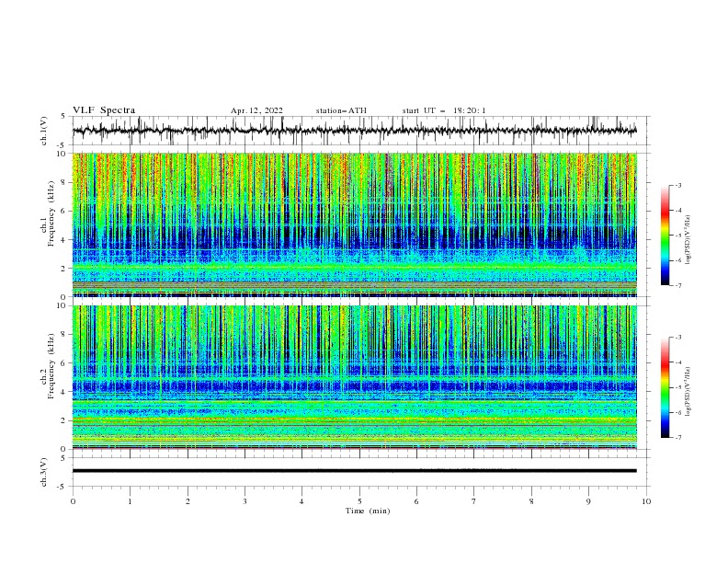Click the "-5" label on ch.2 color bar
Screen dimensions: 728x563
coord(677,387)
